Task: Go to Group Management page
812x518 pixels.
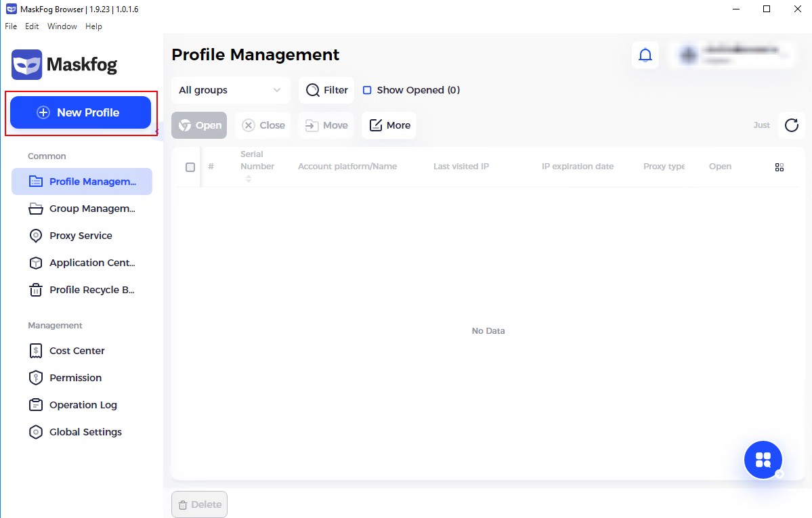Action: point(82,209)
